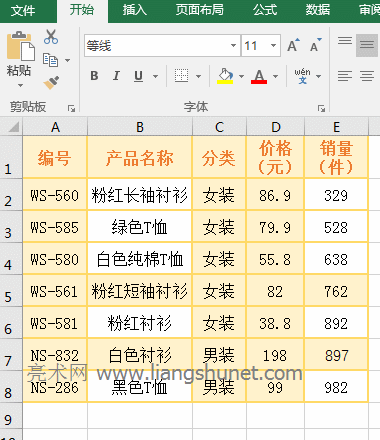This screenshot has height=440, width=380.
Task: Select row 9 header
Action: [x=11, y=416]
